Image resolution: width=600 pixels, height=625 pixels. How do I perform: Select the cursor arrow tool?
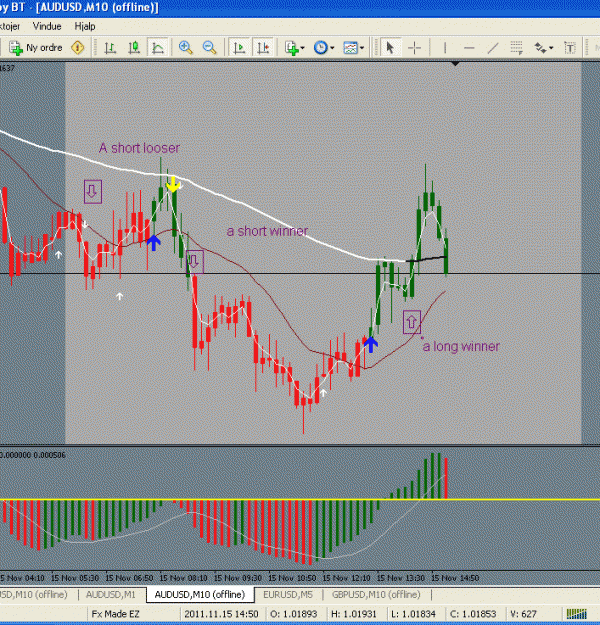[390, 48]
